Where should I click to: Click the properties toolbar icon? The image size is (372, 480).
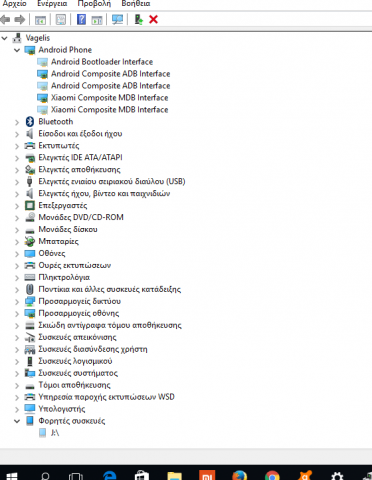[x=61, y=20]
